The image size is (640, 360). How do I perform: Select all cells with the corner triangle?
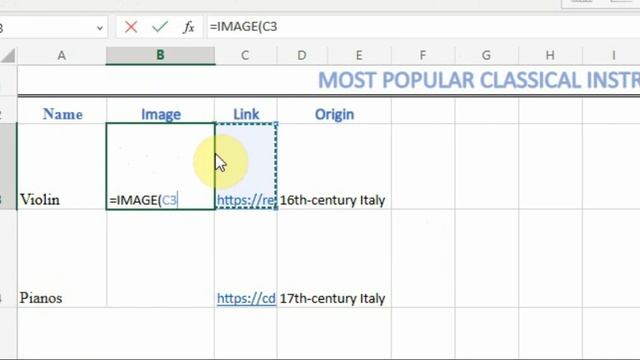[x=9, y=56]
